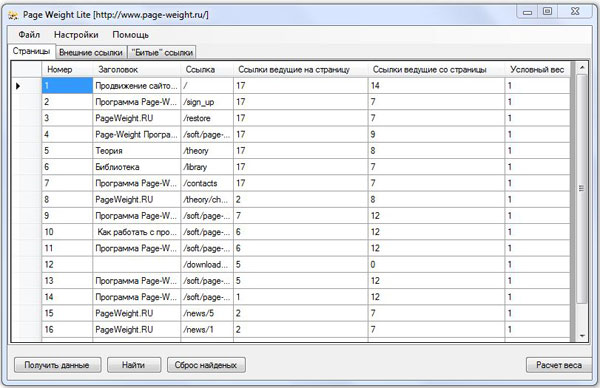Switch to the Внешние ссылки tab
This screenshot has width=600, height=388.
[91, 52]
